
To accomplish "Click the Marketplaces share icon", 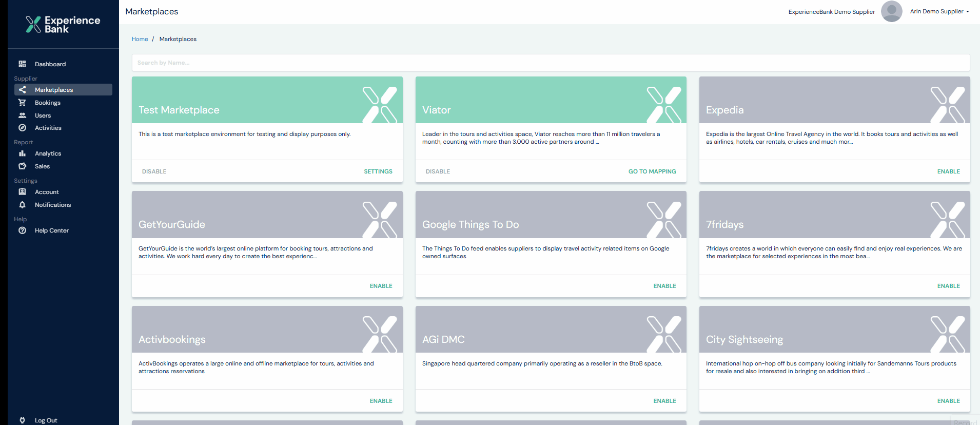I will [x=22, y=90].
